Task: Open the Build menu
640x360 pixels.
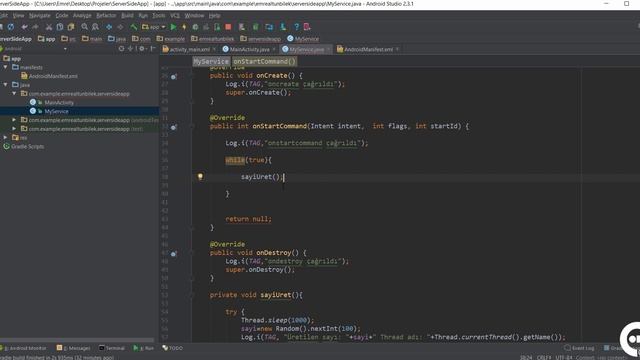Action: coord(127,16)
